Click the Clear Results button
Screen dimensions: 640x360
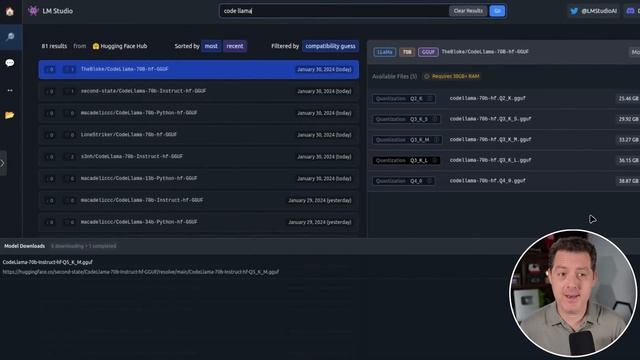coord(468,11)
